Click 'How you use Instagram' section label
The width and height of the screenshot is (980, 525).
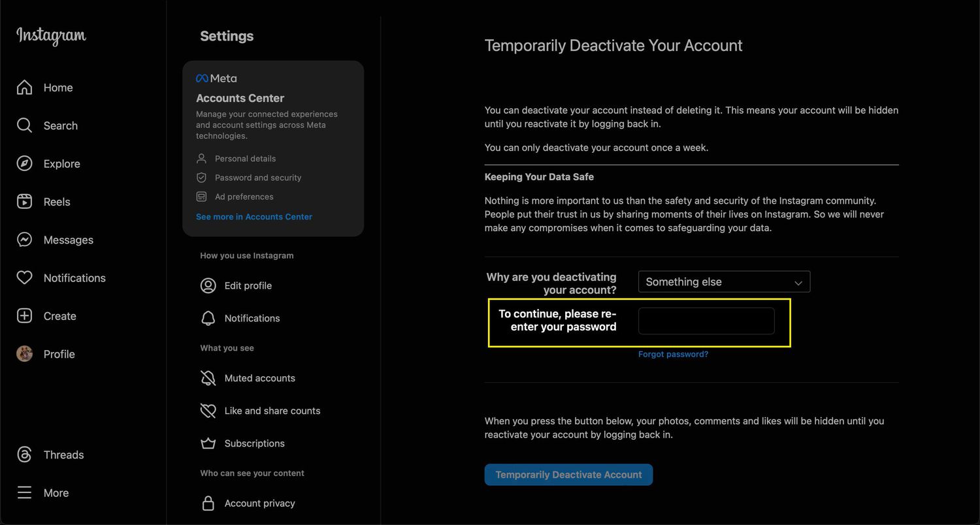point(247,255)
